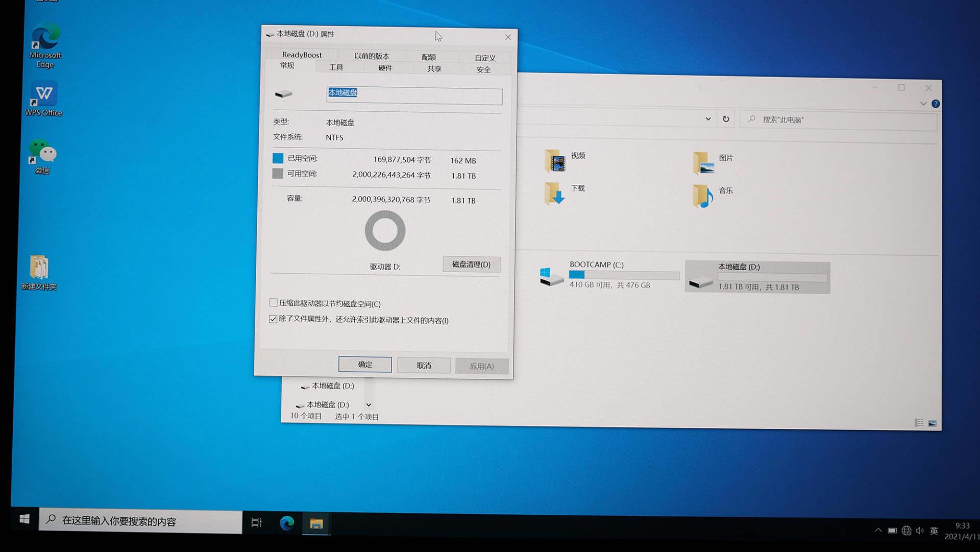The width and height of the screenshot is (980, 552).
Task: Select the 新建文件夹 desktop folder
Action: 39,273
